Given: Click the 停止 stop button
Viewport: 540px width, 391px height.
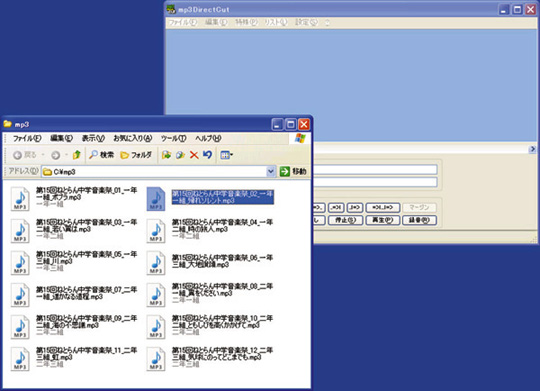Looking at the screenshot, I should click(345, 220).
